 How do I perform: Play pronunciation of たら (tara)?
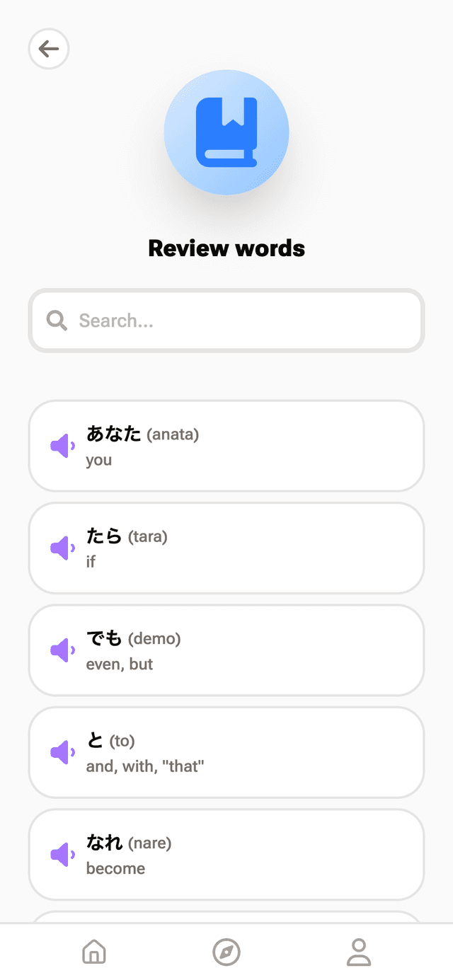pyautogui.click(x=62, y=548)
